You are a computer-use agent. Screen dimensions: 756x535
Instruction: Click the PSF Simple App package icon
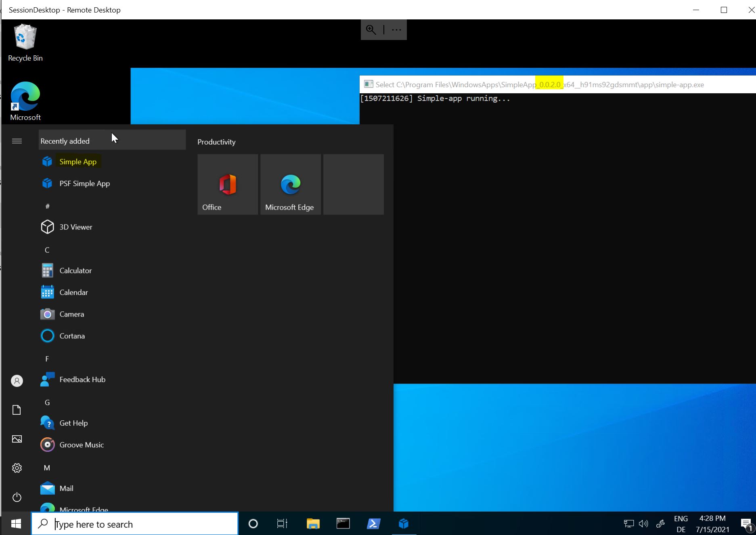pos(47,183)
